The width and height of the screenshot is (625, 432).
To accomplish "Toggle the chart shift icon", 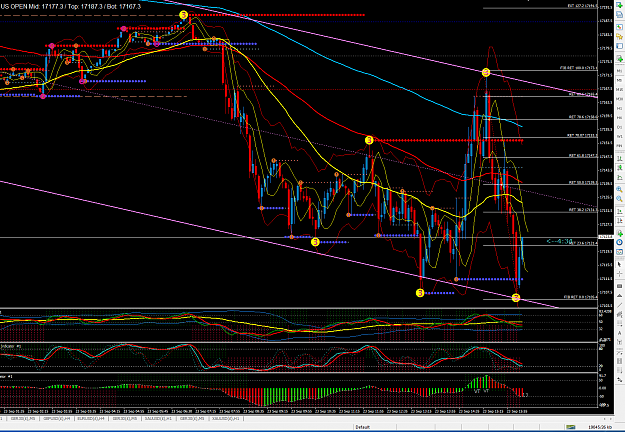I will (x=620, y=220).
